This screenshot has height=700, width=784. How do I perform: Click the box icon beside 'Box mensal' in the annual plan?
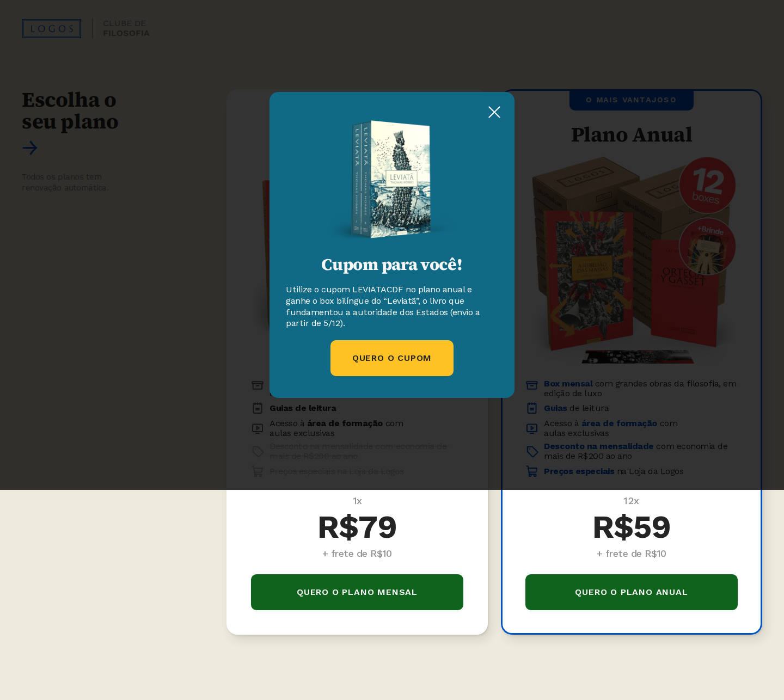click(532, 385)
